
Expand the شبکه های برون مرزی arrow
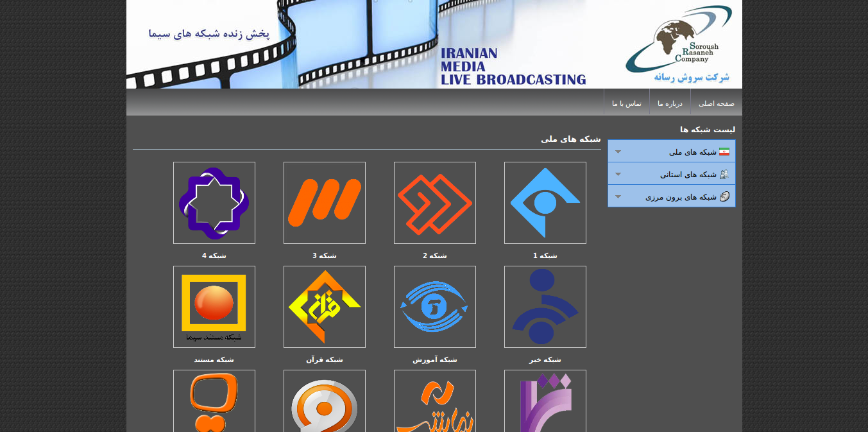(618, 197)
